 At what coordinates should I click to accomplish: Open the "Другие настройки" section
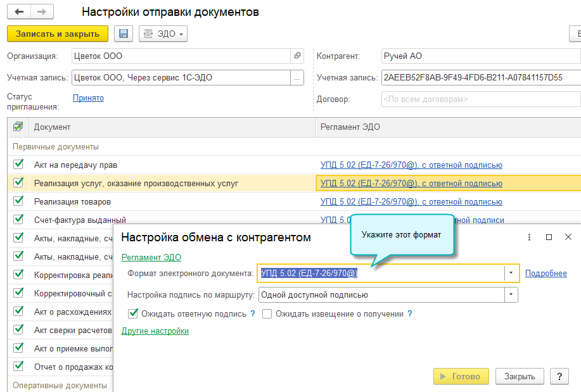tap(155, 331)
